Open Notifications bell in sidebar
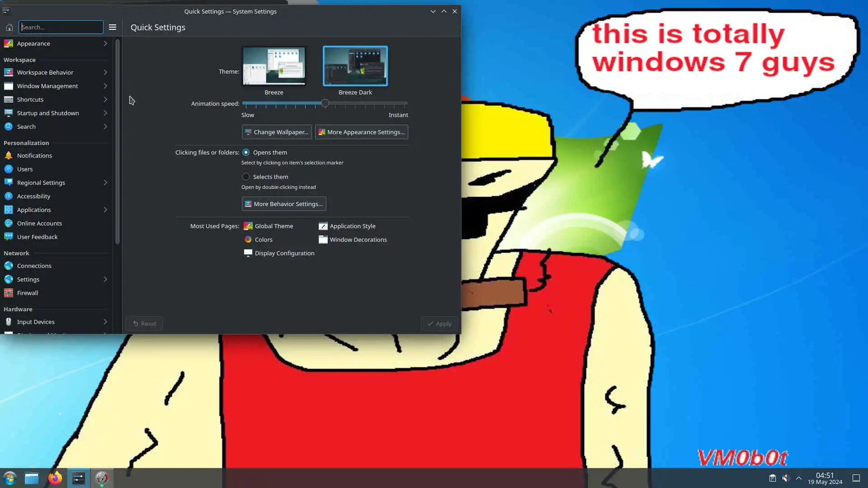The image size is (868, 488). pyautogui.click(x=34, y=155)
